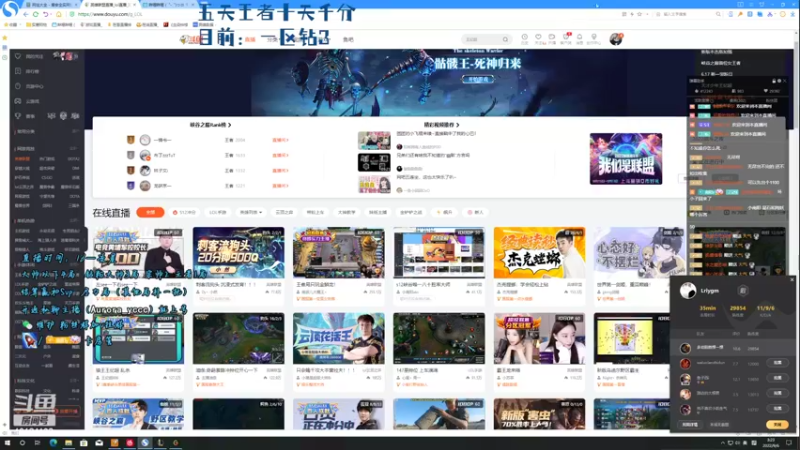
Task: Select the orange highlighted category in sidebar
Action: tap(22, 159)
